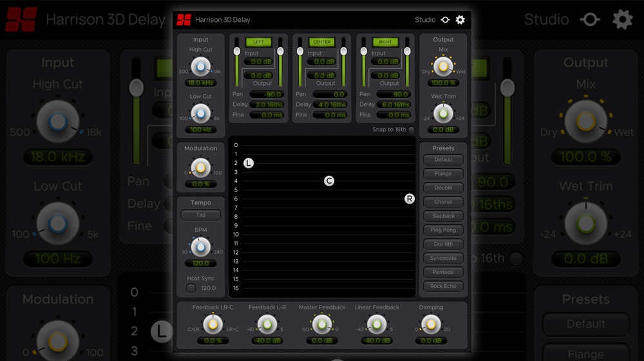Click the Harrison red logo
This screenshot has height=361, width=644.
pyautogui.click(x=184, y=20)
